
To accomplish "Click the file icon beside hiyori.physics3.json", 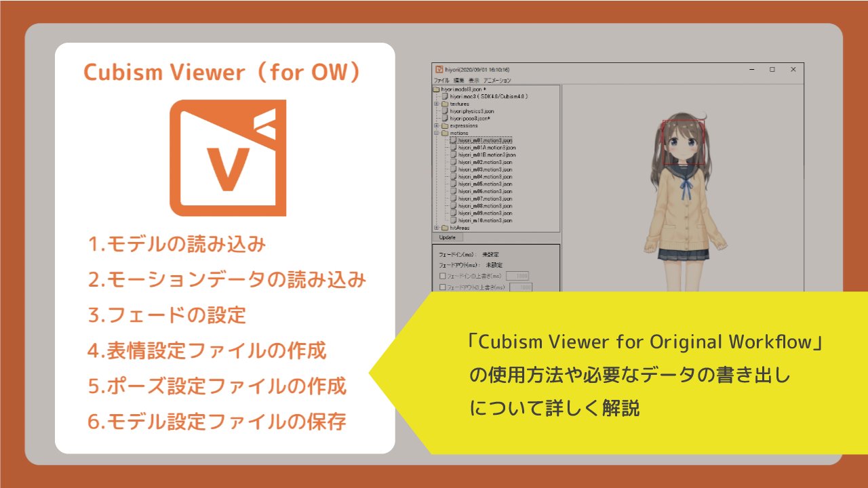I will [445, 111].
